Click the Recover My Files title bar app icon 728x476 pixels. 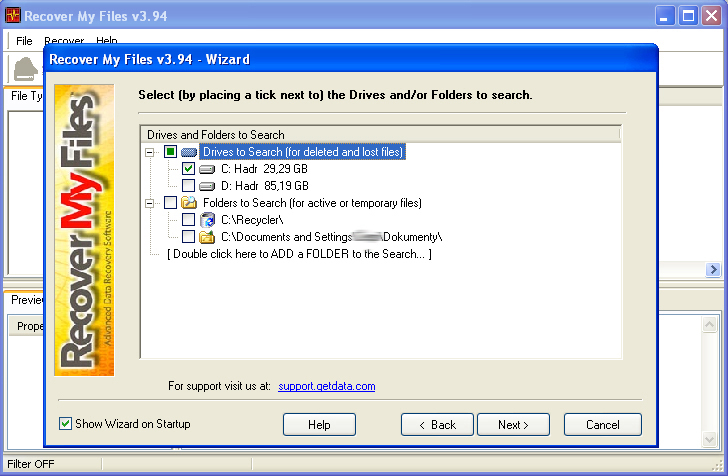click(13, 15)
